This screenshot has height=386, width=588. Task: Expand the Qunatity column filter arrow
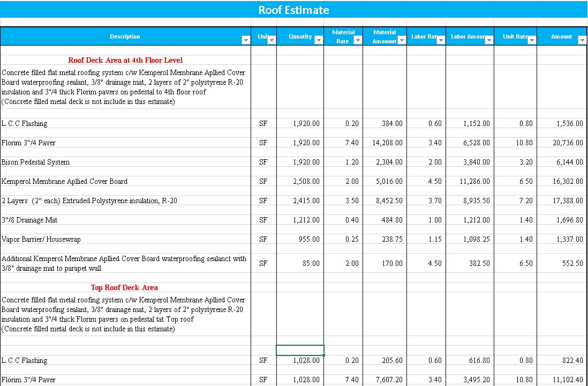tap(319, 40)
